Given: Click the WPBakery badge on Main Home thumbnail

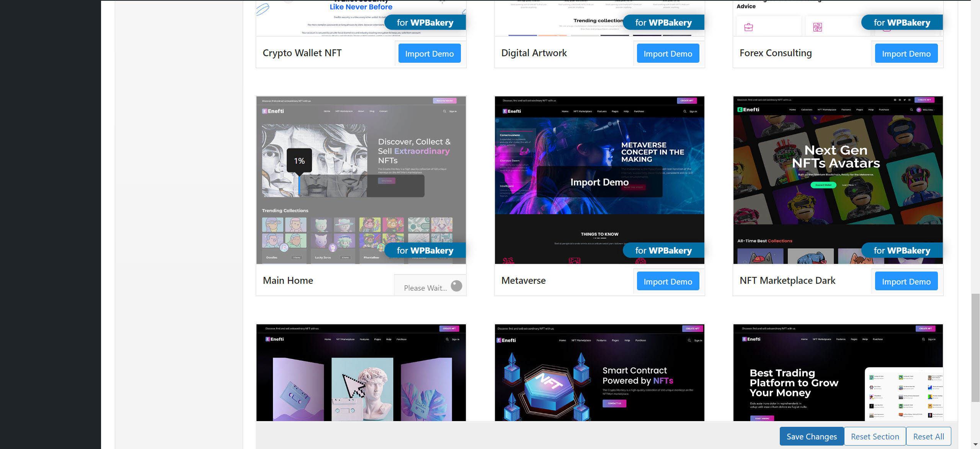Looking at the screenshot, I should 425,251.
